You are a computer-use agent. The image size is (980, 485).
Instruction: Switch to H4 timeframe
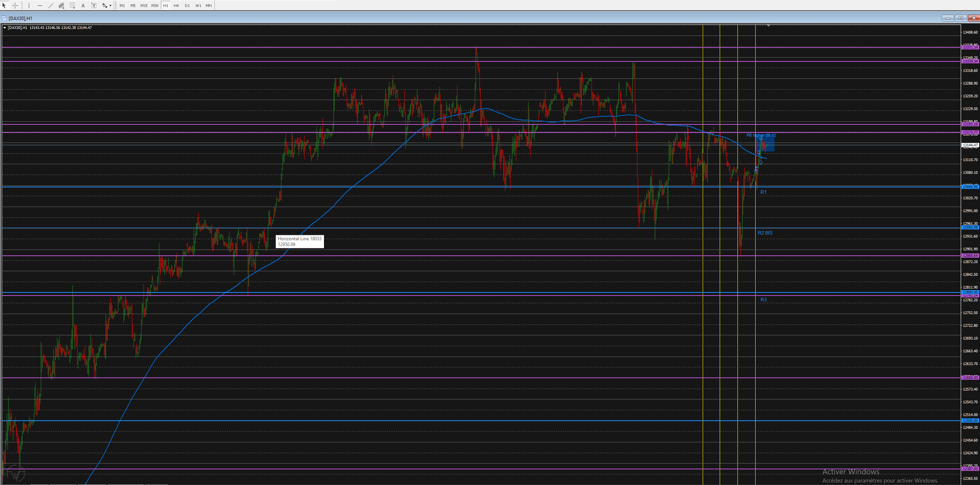[176, 5]
